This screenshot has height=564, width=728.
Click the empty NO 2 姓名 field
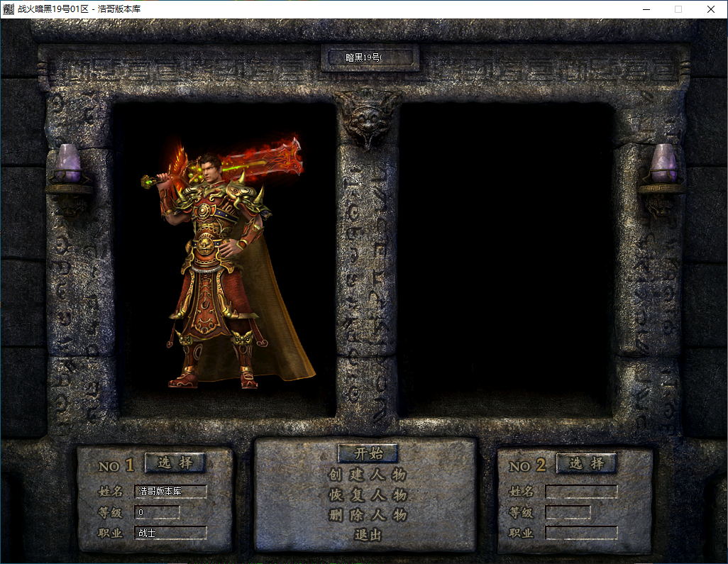point(582,492)
